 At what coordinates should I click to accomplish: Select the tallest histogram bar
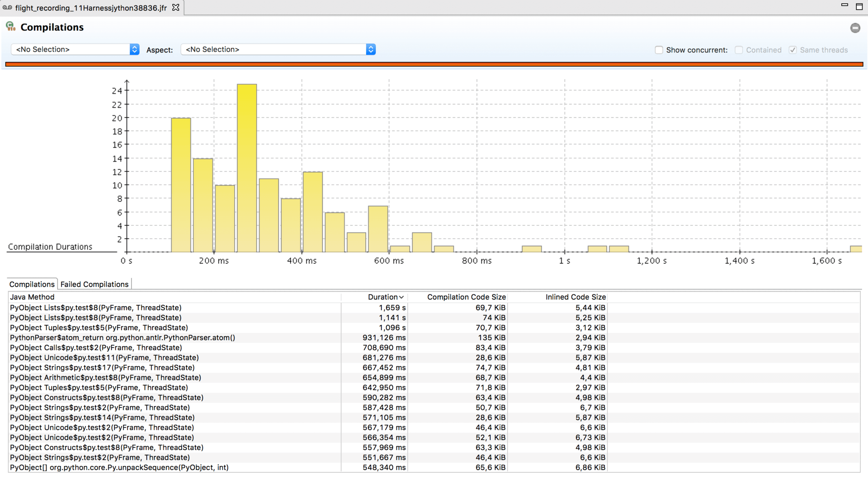click(x=247, y=168)
